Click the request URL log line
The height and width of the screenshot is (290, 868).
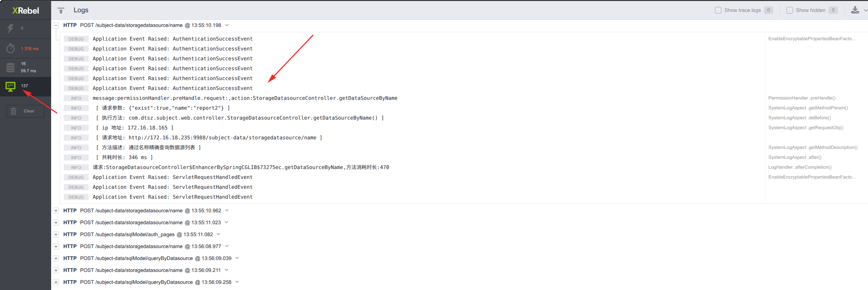coord(209,138)
